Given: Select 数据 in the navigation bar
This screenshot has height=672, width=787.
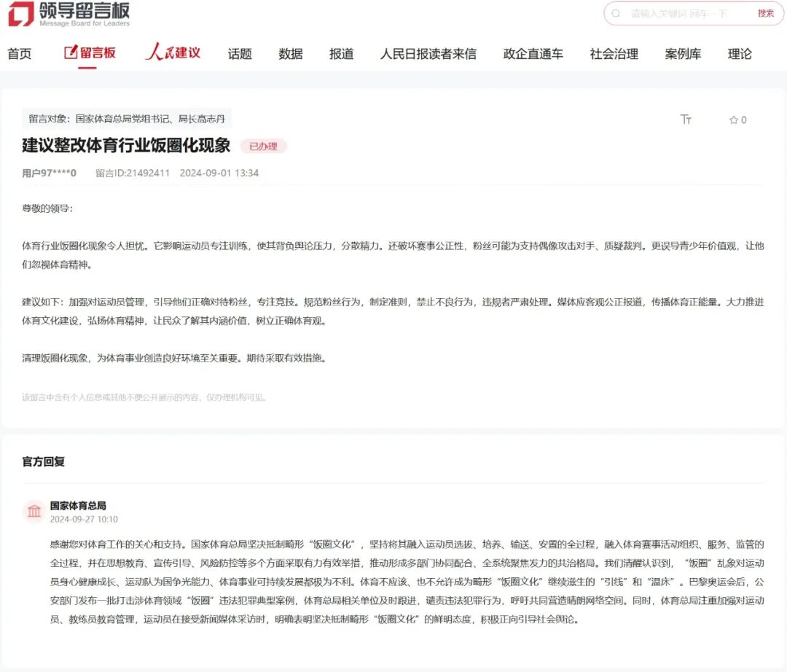Looking at the screenshot, I should (x=289, y=53).
